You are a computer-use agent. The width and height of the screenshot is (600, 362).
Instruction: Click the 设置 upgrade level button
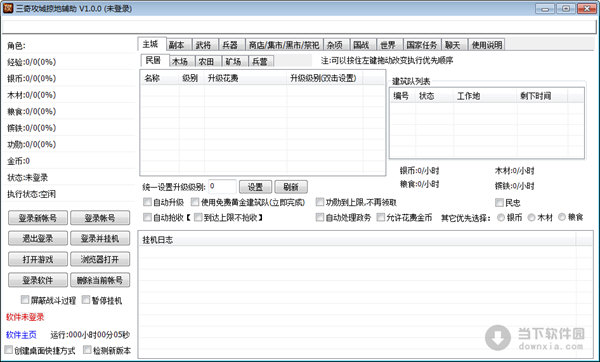coord(255,187)
